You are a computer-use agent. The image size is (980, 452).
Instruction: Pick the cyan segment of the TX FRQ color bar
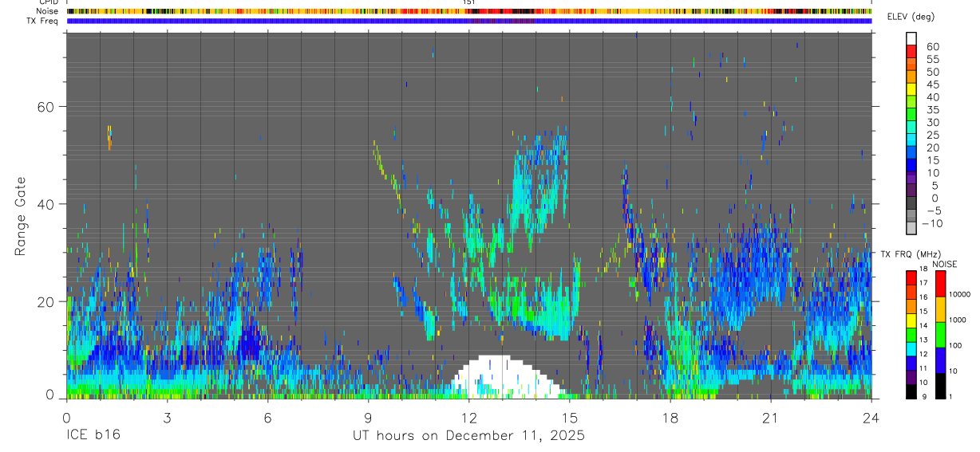coord(911,349)
